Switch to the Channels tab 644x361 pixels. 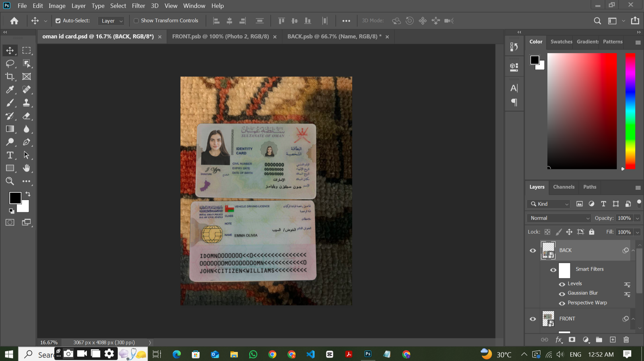coord(563,187)
